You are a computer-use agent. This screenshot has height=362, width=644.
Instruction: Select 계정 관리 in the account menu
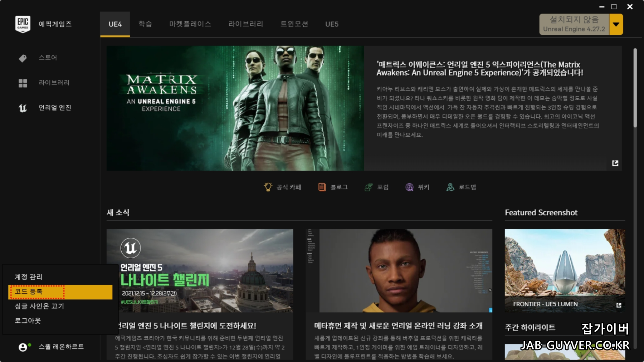(x=60, y=277)
